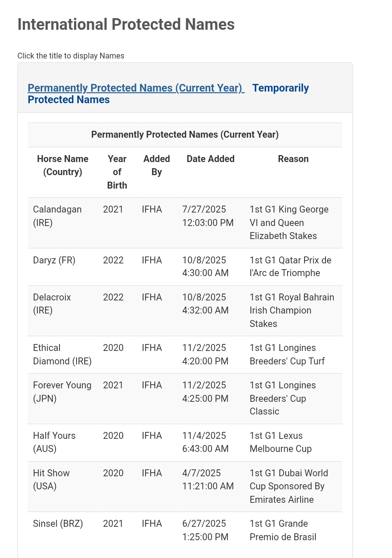Click the Calandagan (IRE) horse name
The image size is (392, 558).
pos(57,216)
